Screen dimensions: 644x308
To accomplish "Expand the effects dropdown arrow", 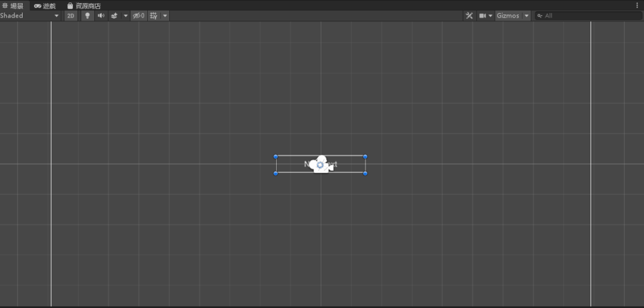I will [125, 16].
